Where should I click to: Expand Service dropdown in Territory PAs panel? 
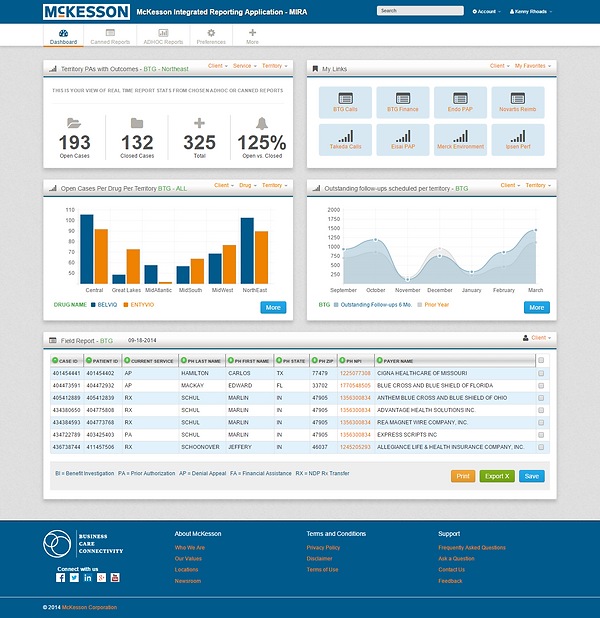245,66
